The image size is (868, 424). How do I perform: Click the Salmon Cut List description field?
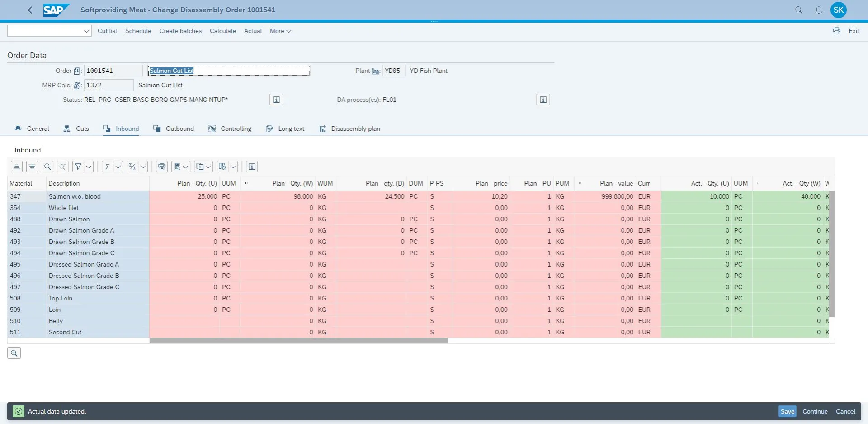pyautogui.click(x=229, y=71)
